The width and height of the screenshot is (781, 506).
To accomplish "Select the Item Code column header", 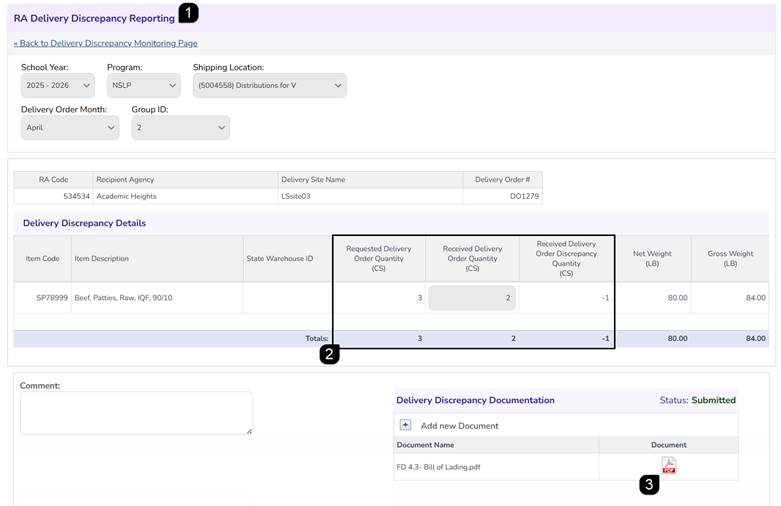I will point(42,258).
